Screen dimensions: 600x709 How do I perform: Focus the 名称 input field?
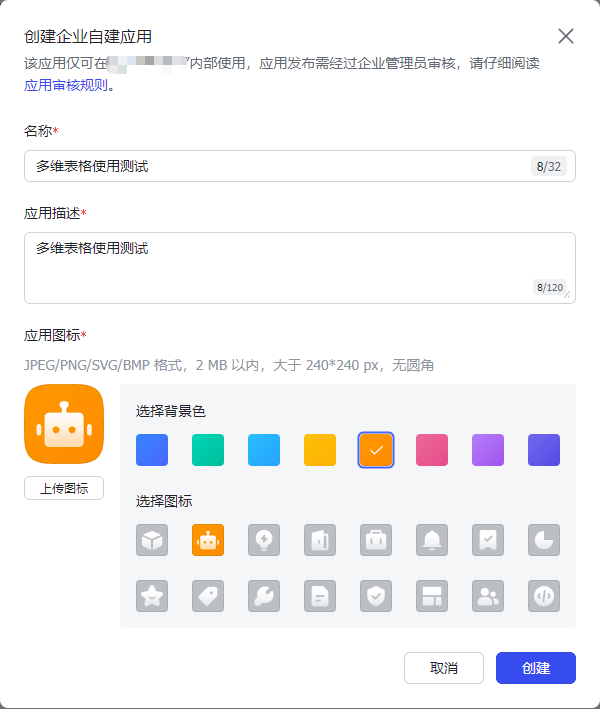[280, 166]
